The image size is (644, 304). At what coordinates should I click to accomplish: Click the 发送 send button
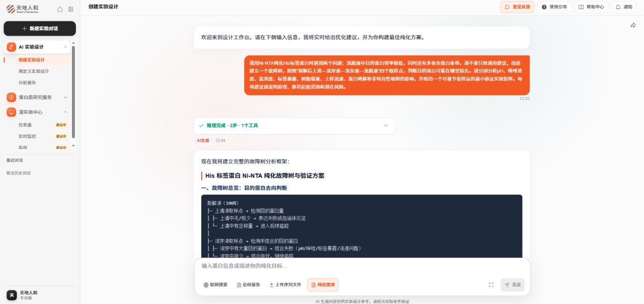(513, 285)
